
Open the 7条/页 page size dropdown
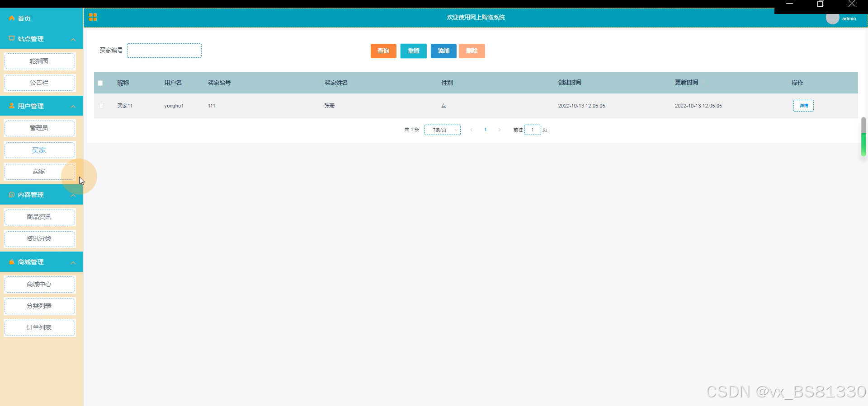(x=443, y=130)
